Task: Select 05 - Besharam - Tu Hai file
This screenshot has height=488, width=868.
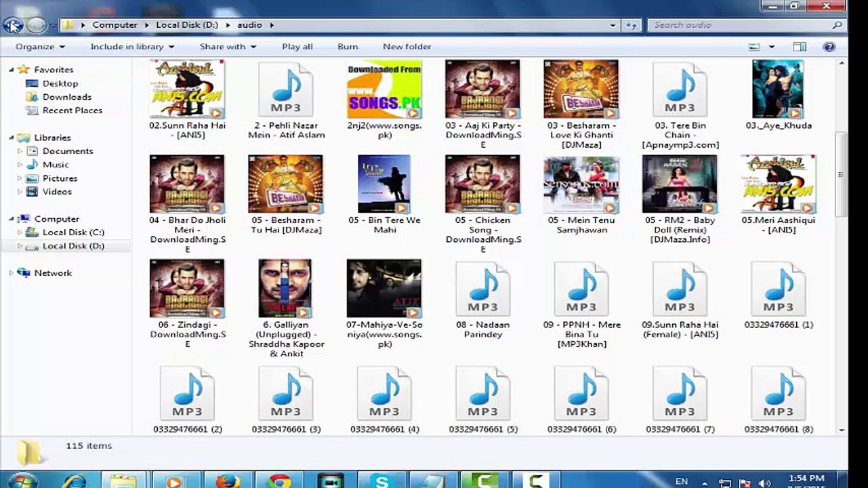Action: point(285,184)
